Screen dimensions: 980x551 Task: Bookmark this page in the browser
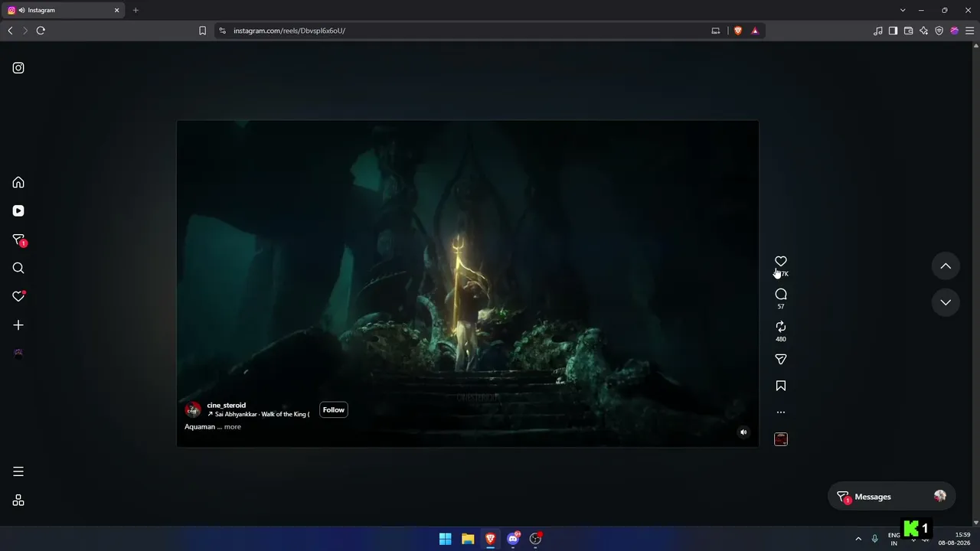point(202,31)
